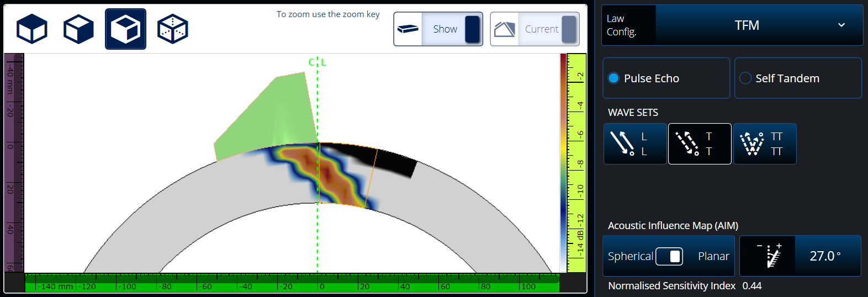Select the TT-TT wave set
868x297 pixels.
coord(765,144)
